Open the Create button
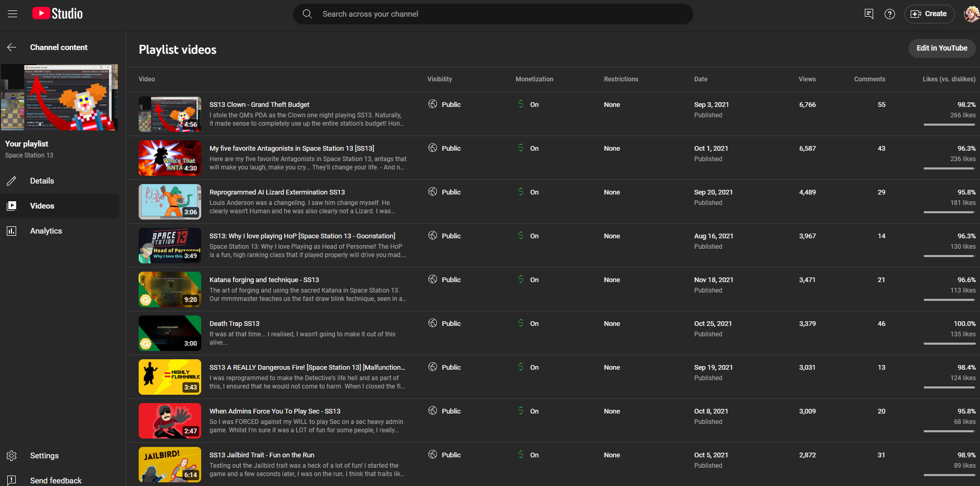The image size is (980, 486). point(929,14)
